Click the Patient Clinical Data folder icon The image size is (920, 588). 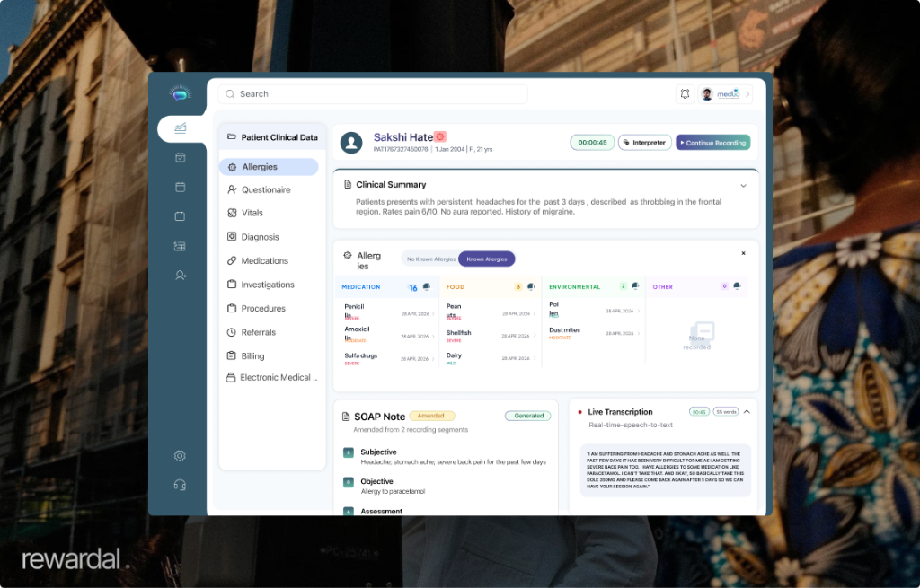tap(232, 136)
